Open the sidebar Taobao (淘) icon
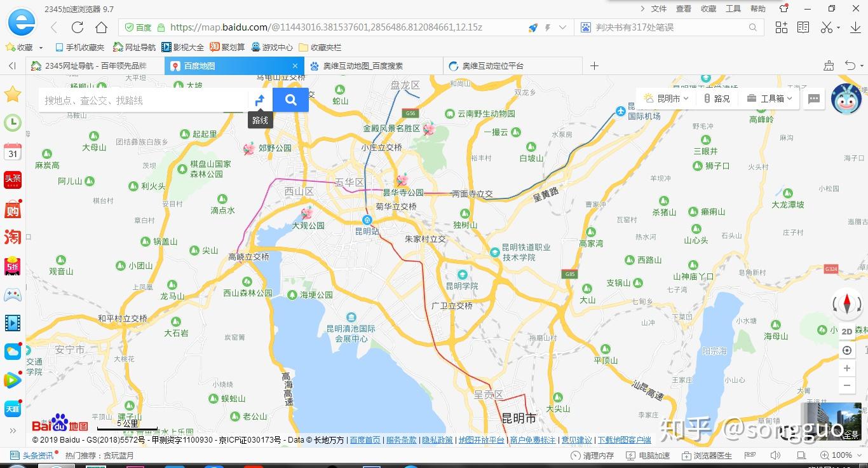This screenshot has height=468, width=868. [13, 237]
